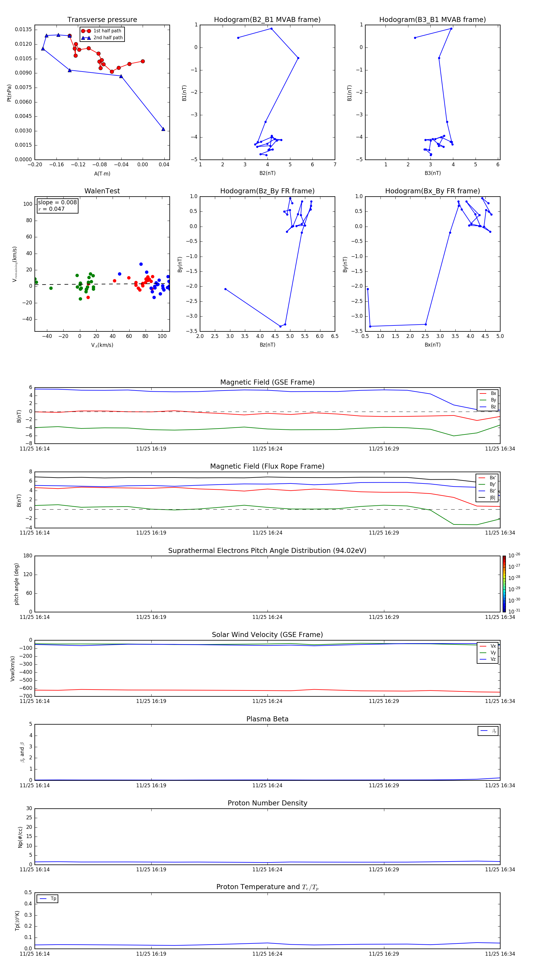Click the 'Bz(nT)' x-axis label
The width and height of the screenshot is (535, 980).
[x=267, y=345]
